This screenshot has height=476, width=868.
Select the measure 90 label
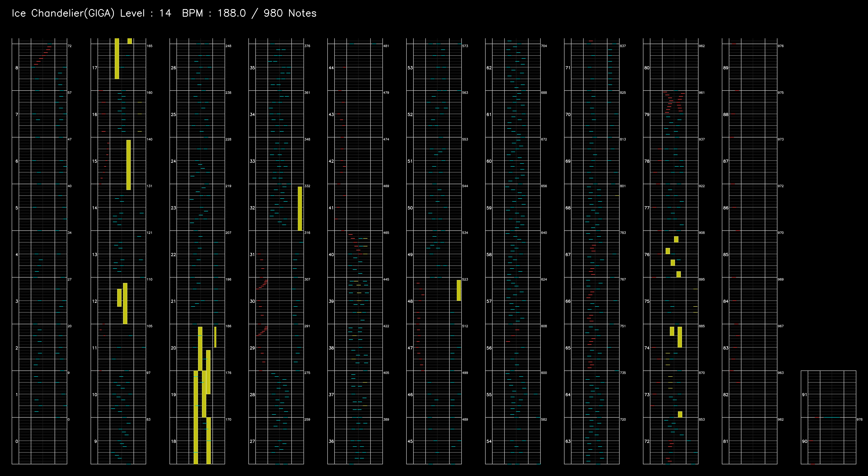click(x=804, y=441)
